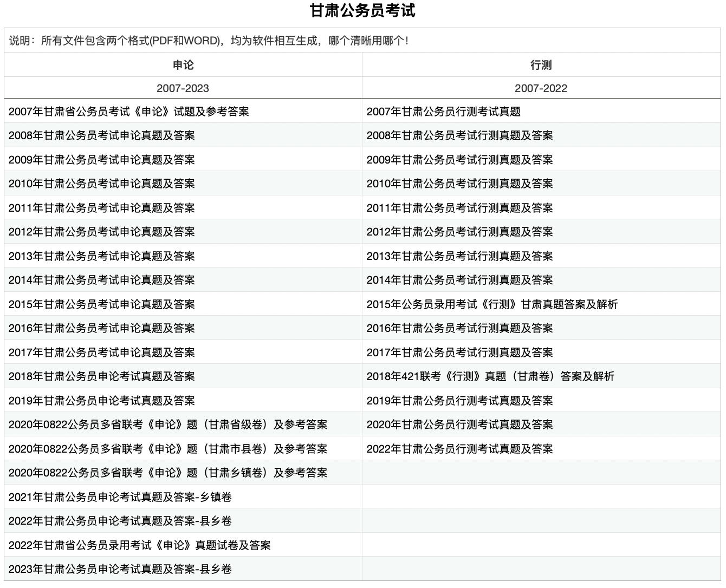Click the 甘肃公务员考试 page title
This screenshot has width=726, height=588.
click(x=362, y=11)
